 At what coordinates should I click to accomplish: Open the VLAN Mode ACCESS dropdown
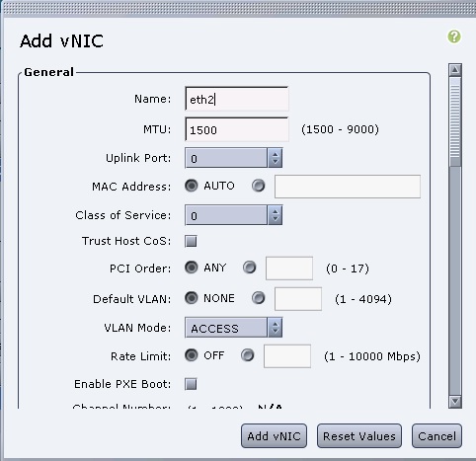pos(234,328)
